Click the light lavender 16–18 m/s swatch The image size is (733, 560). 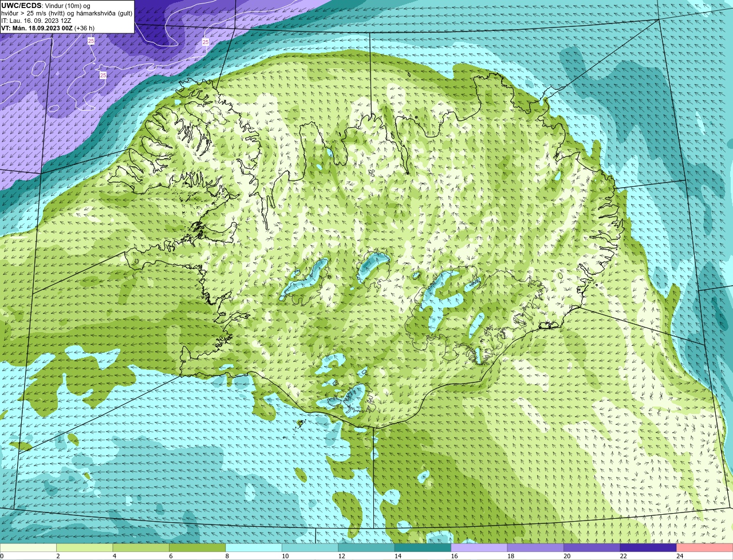click(479, 547)
